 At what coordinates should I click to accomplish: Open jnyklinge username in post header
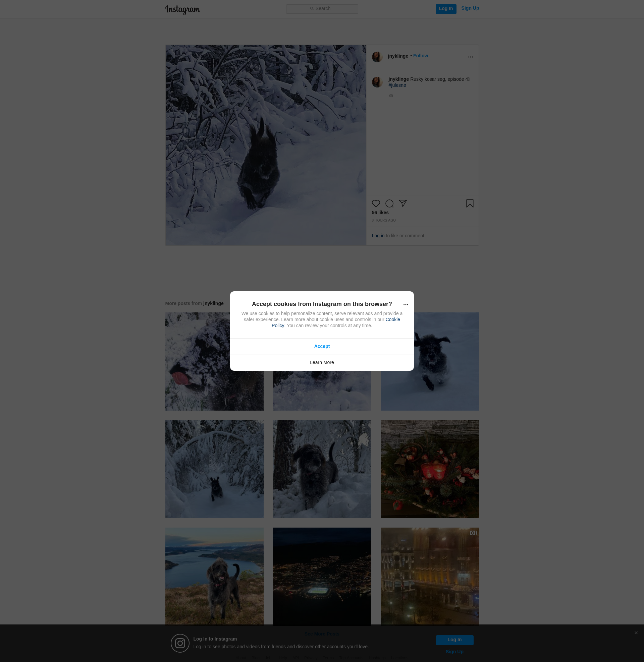pos(398,56)
